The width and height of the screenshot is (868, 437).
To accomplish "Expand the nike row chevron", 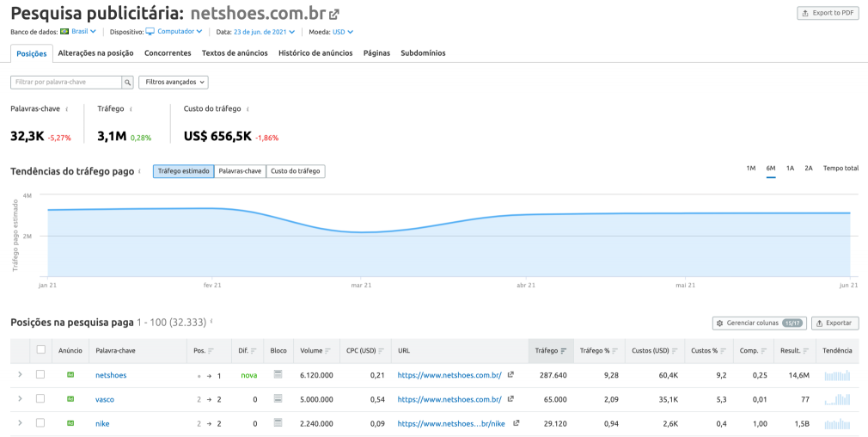I will [x=21, y=423].
